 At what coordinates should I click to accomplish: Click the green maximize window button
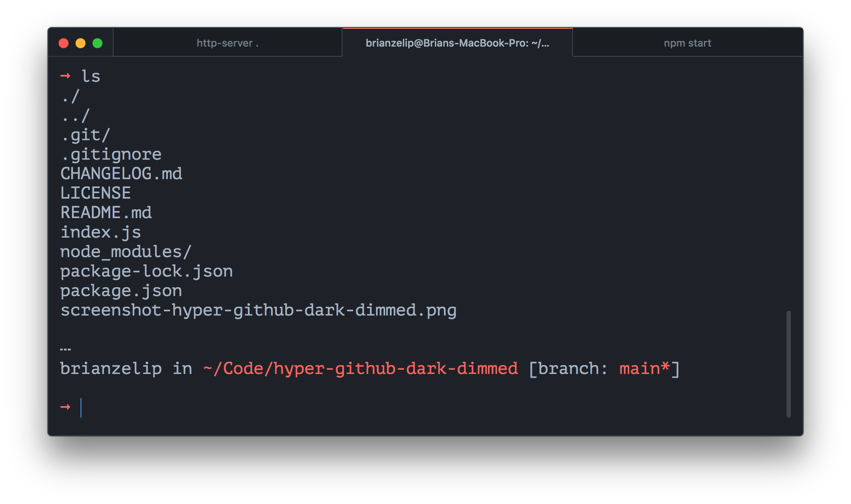[x=97, y=43]
